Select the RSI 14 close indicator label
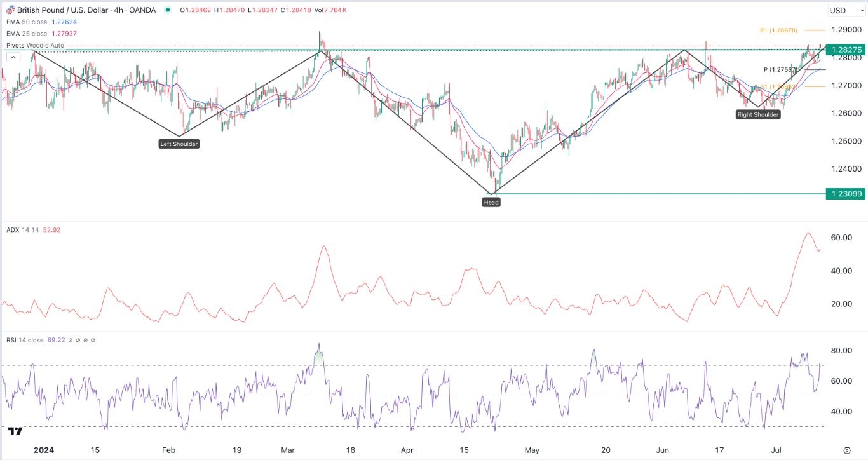Image resolution: width=868 pixels, height=460 pixels. [25, 341]
